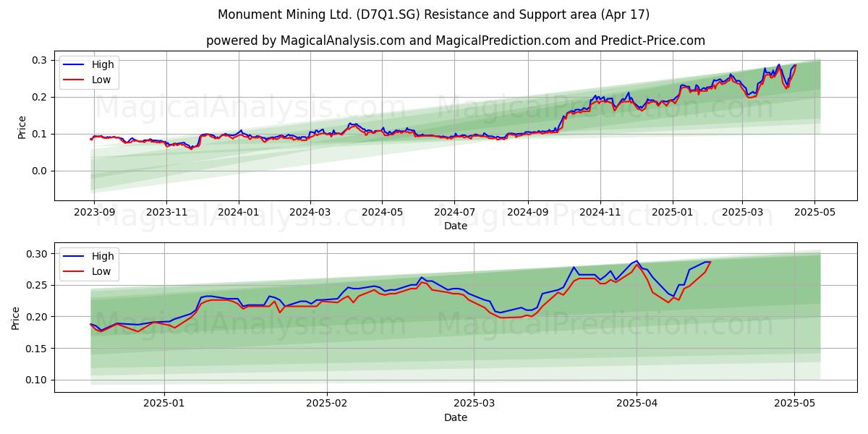Screen dimensions: 868x434
Task: Click the '2024-05' tick label
Action: coord(382,212)
